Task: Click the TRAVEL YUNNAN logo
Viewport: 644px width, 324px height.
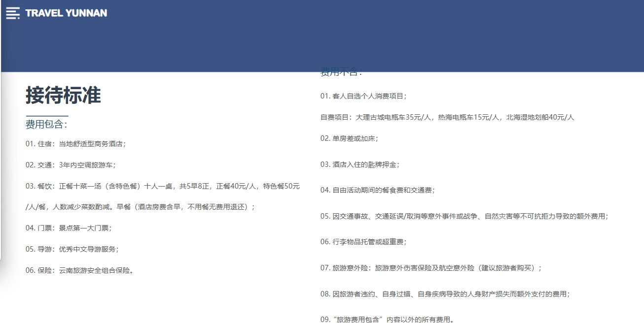Action: (x=66, y=13)
